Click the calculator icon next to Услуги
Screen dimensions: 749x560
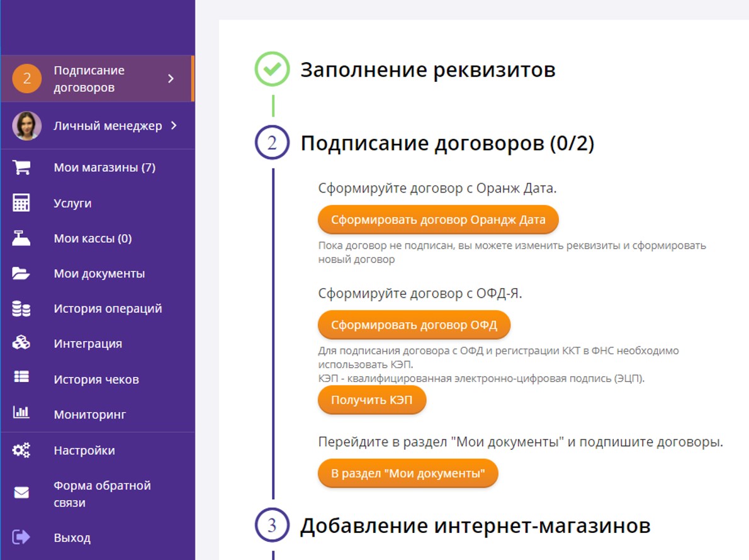point(21,203)
